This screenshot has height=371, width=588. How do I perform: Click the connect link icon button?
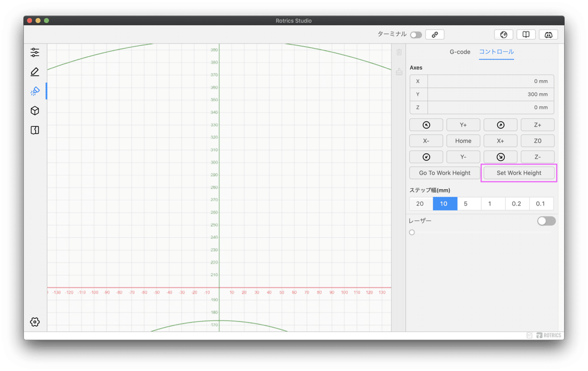[x=435, y=35]
